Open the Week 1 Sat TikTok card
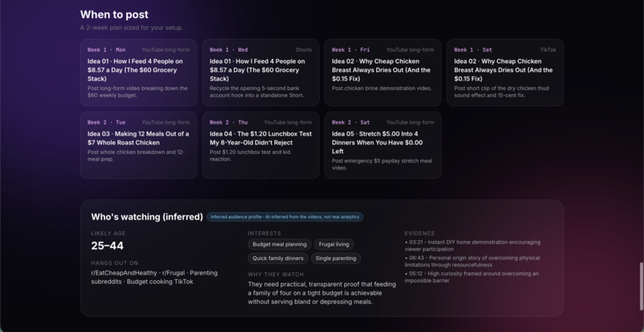This screenshot has width=644, height=332. [505, 73]
